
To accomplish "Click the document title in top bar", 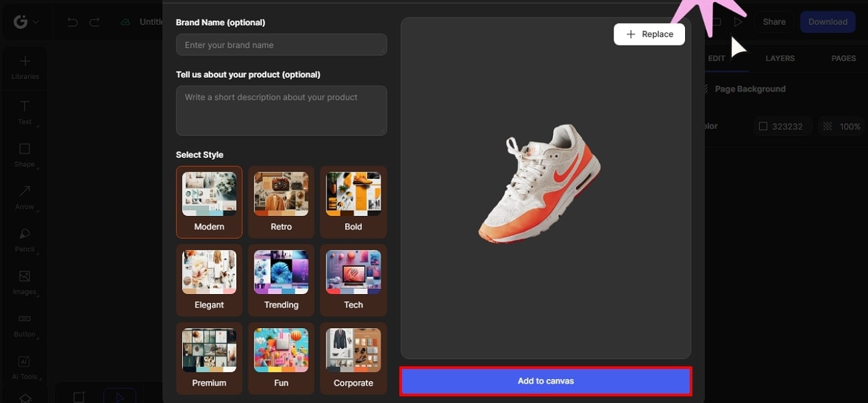I will [x=152, y=22].
